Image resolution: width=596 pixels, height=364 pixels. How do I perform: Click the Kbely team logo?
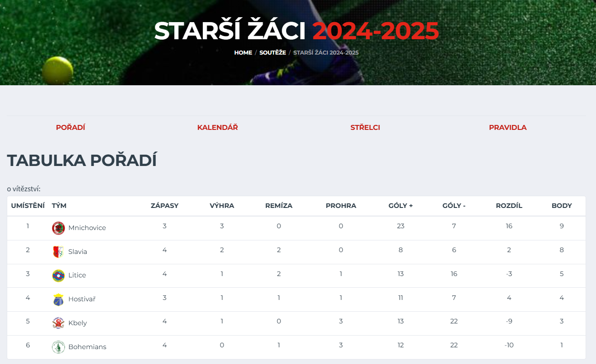click(x=58, y=323)
